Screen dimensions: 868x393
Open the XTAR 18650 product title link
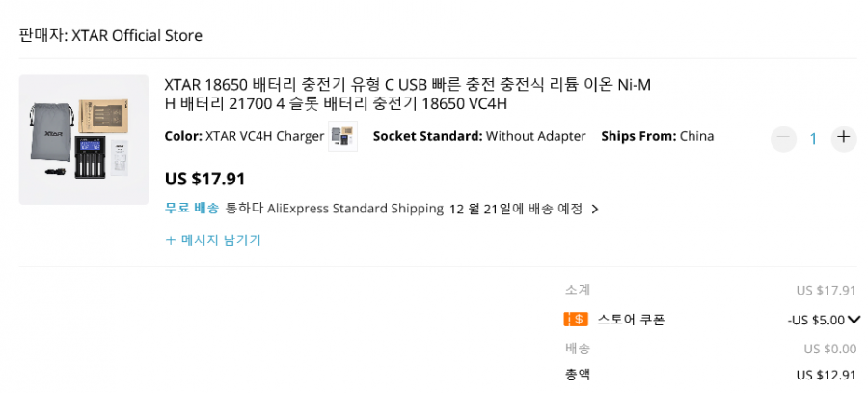(407, 95)
